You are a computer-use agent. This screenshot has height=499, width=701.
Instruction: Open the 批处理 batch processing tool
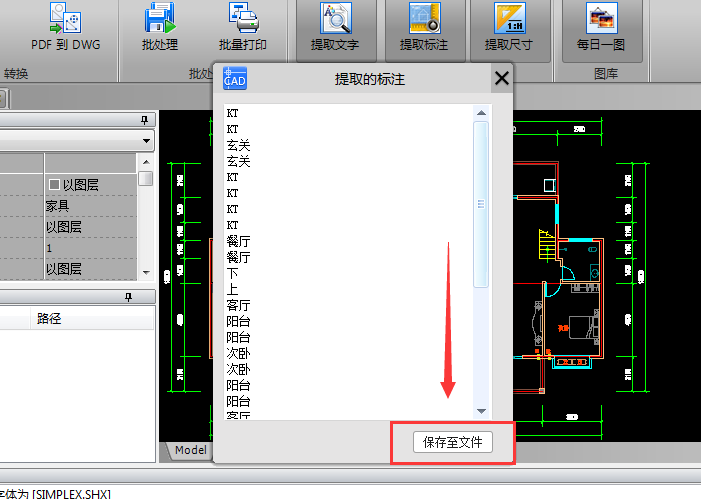(x=160, y=19)
